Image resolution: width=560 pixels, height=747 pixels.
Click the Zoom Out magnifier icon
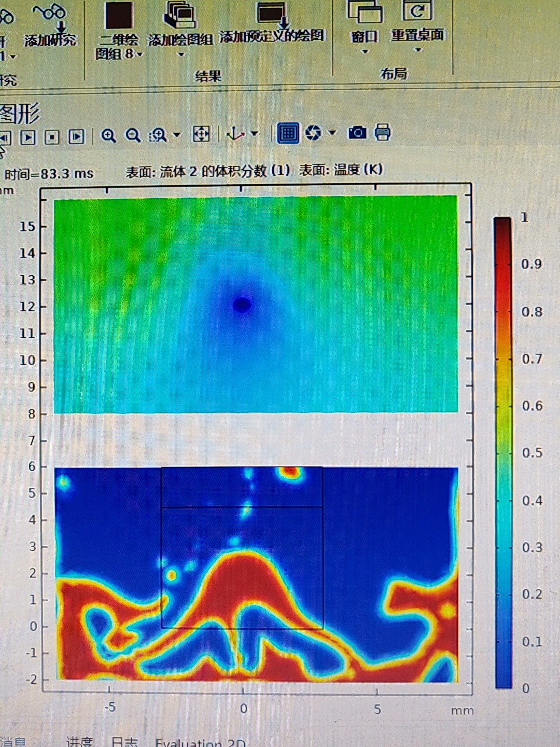(x=133, y=135)
